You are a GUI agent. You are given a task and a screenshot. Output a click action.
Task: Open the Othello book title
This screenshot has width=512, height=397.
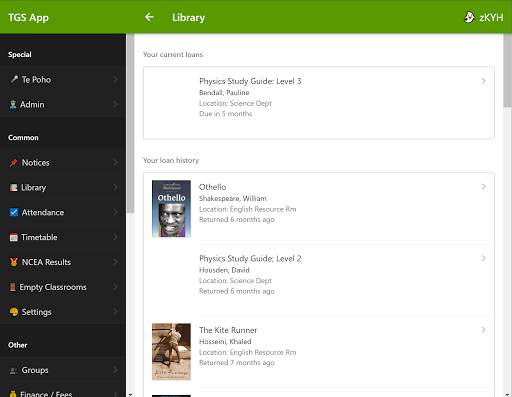(x=212, y=187)
